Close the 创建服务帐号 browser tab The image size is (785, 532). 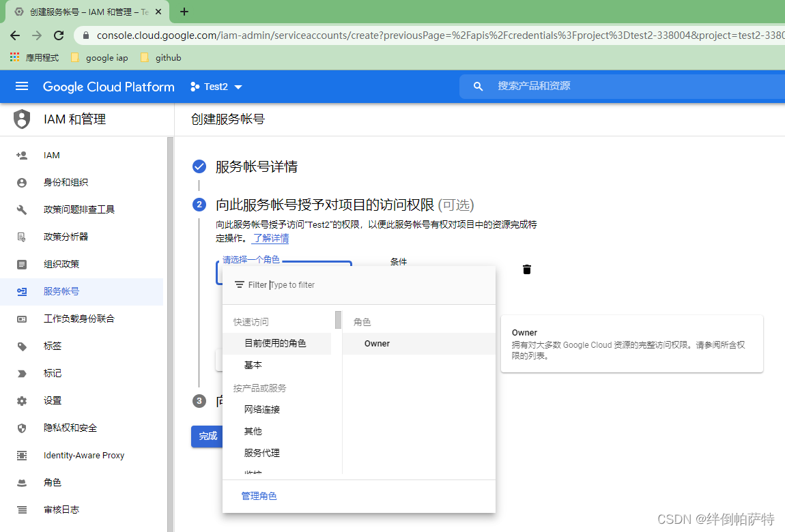(x=158, y=12)
